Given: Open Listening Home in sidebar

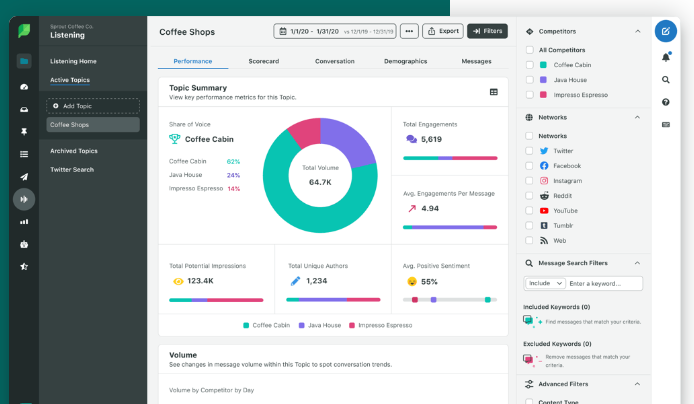Looking at the screenshot, I should tap(73, 61).
